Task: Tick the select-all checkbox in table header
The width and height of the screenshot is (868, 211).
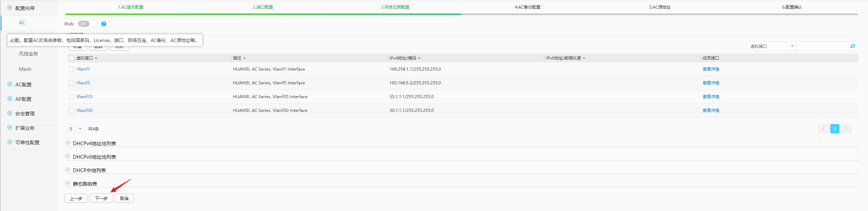Action: coord(71,58)
